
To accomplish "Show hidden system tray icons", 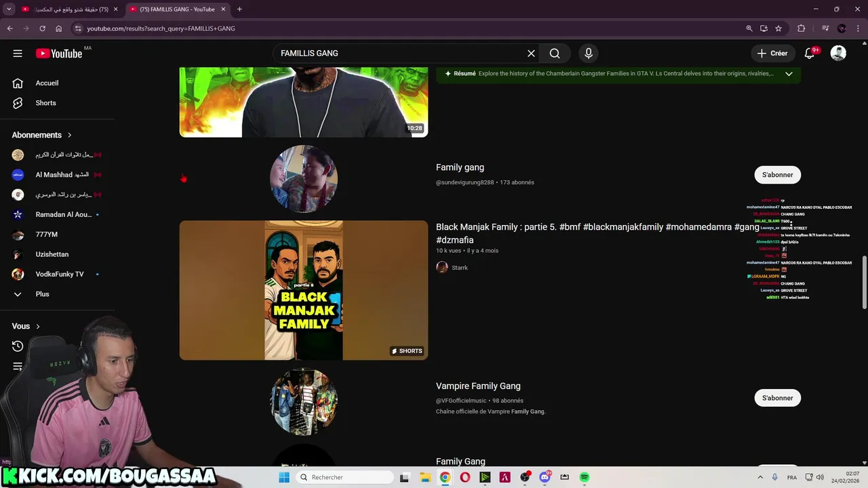I will 759,477.
